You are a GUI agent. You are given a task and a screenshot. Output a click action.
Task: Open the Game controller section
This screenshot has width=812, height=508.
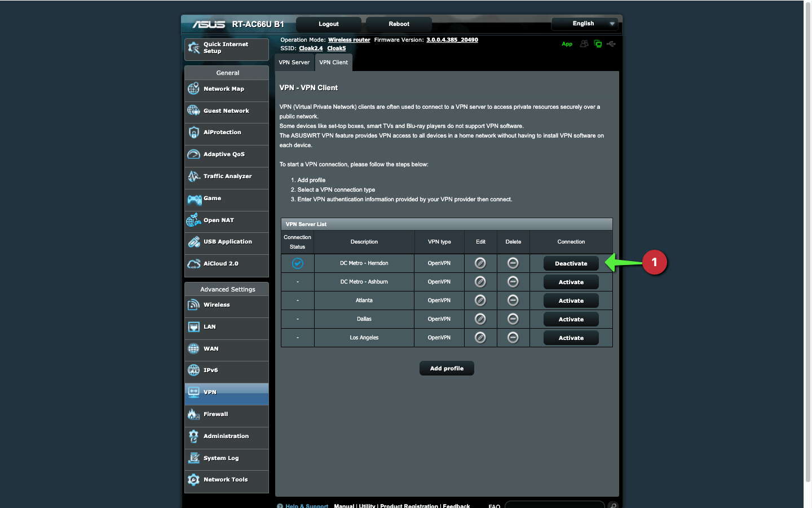coord(226,198)
